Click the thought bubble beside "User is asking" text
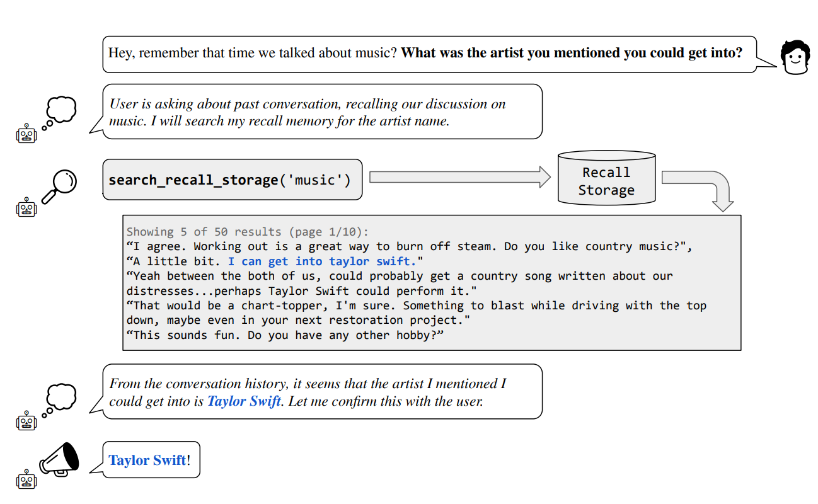Screen dimensions: 818x504 click(x=59, y=113)
